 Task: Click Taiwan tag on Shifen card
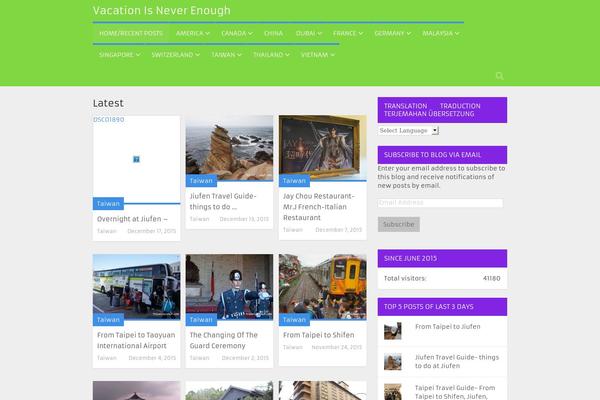tap(294, 320)
